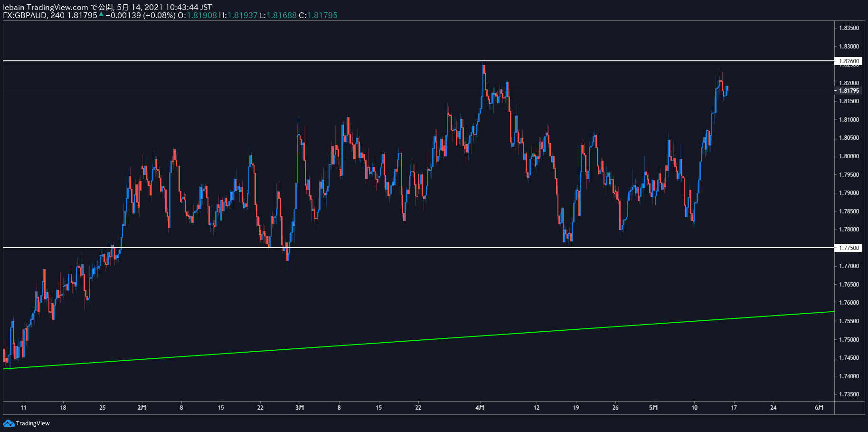Click the 18 date label on time axis

63,408
